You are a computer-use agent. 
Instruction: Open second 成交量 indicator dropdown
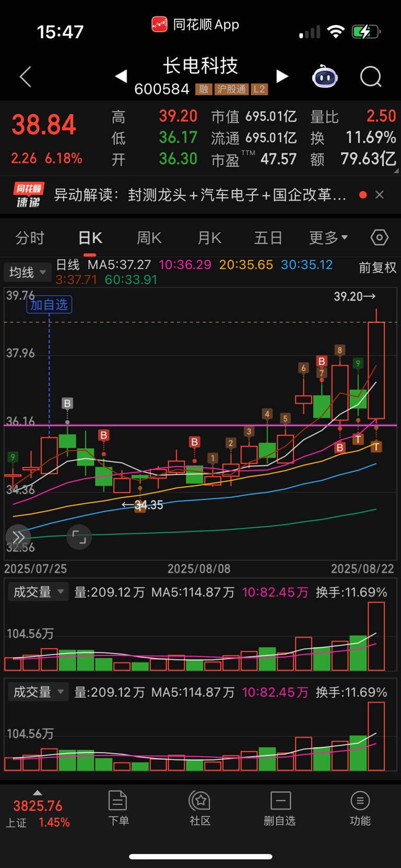[38, 692]
